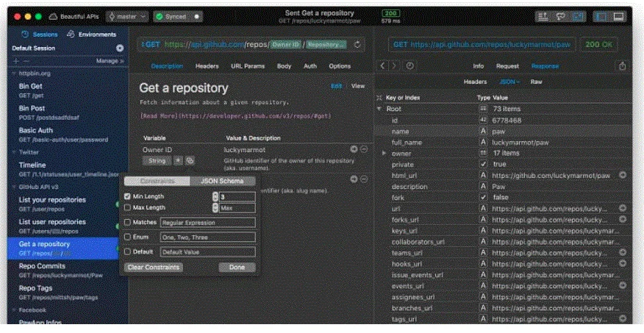644x333 pixels.
Task: Collapse the Twitter group
Action: [13, 152]
